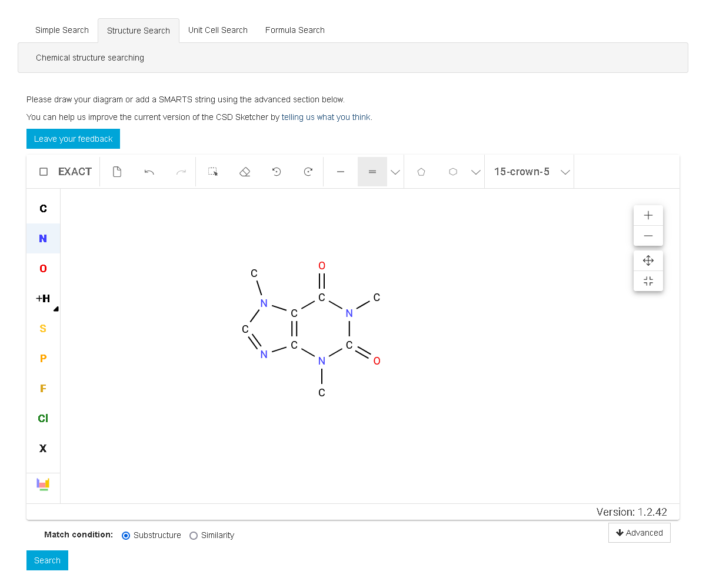Expand the Advanced options section
The height and width of the screenshot is (588, 706).
click(639, 533)
